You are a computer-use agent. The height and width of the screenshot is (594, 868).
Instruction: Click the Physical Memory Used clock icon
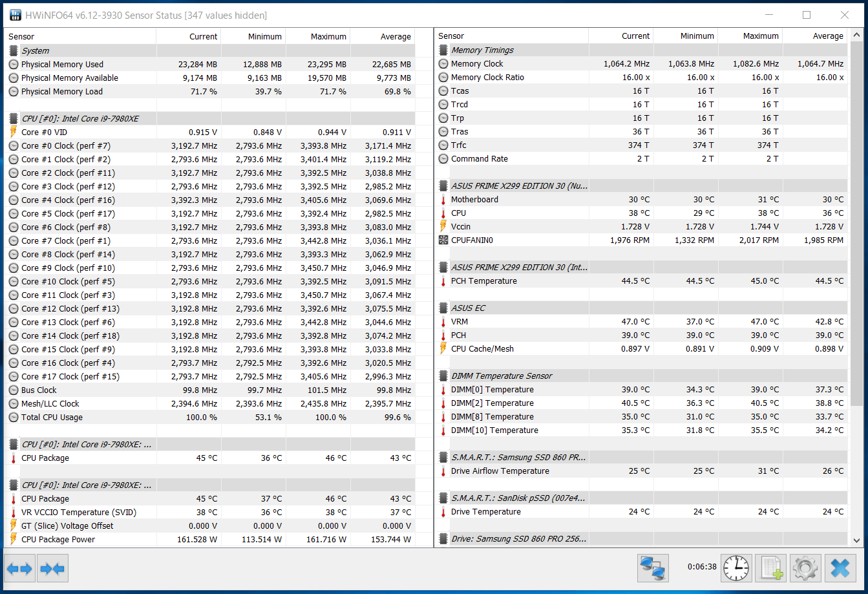coord(14,64)
